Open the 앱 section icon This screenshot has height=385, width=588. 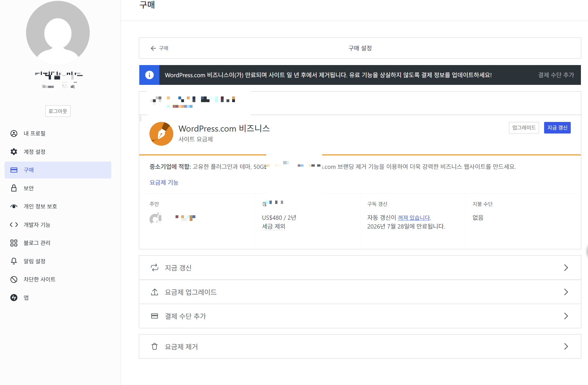(14, 297)
